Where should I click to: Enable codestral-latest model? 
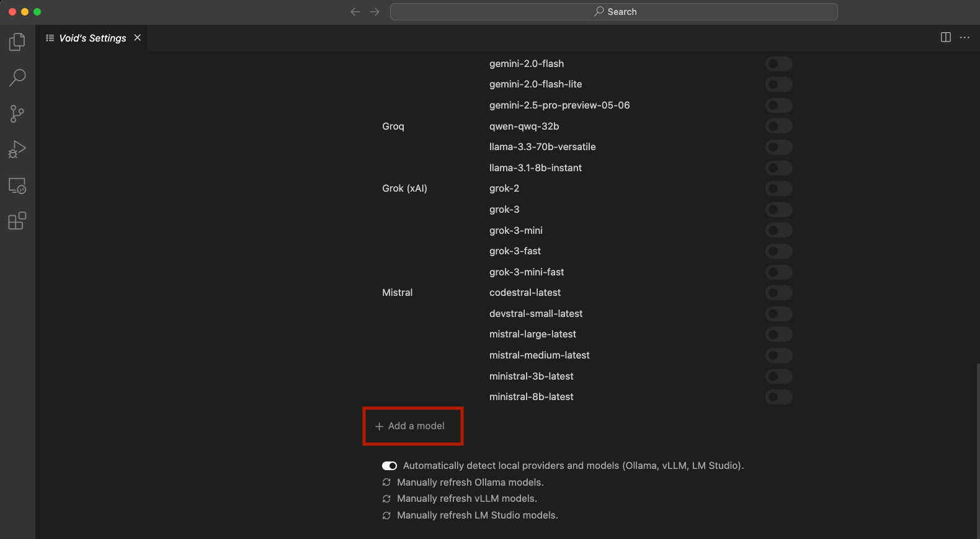779,293
